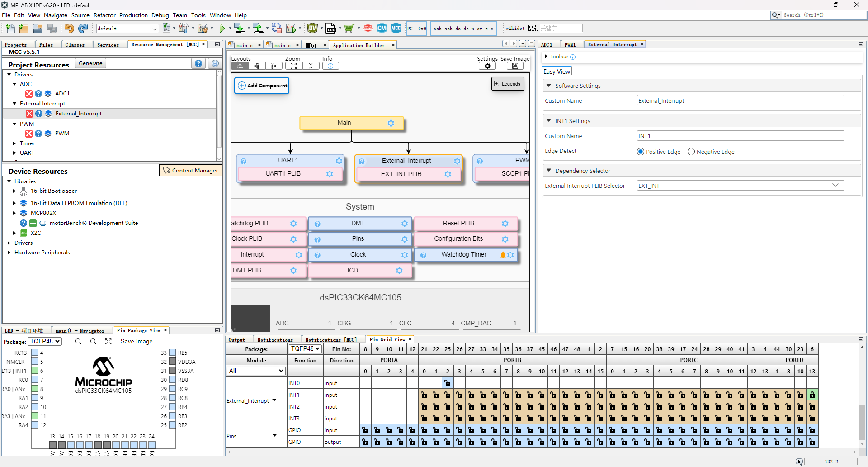The image size is (868, 467).
Task: Click the Undo toolbar icon
Action: click(69, 29)
